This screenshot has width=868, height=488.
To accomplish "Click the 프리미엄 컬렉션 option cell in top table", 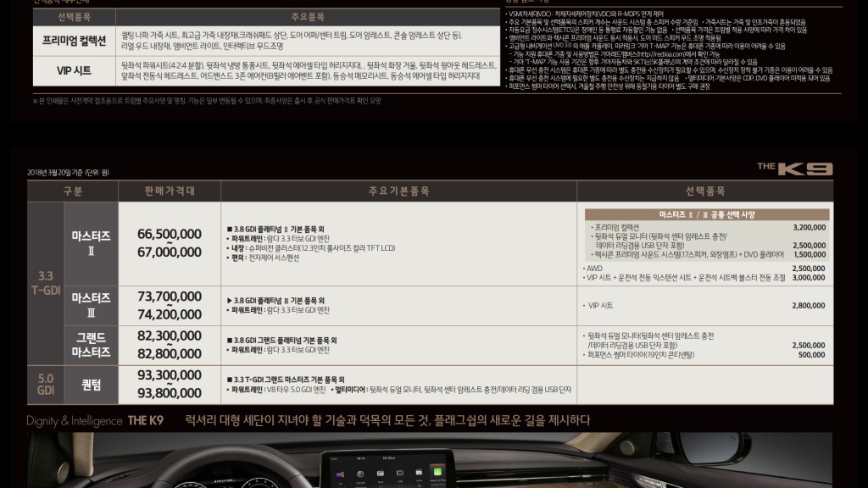I will pos(75,41).
